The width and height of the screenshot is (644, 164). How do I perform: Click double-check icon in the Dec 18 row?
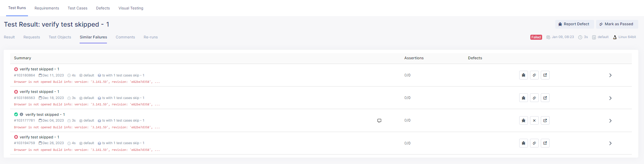[x=534, y=98]
